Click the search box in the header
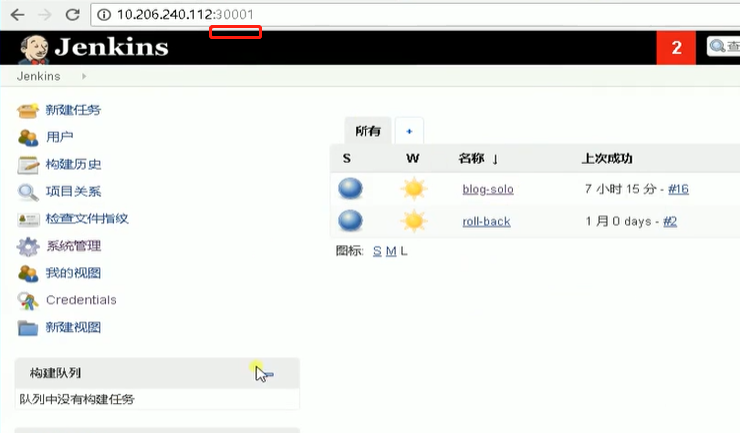Viewport: 740px width, 433px height. click(723, 46)
